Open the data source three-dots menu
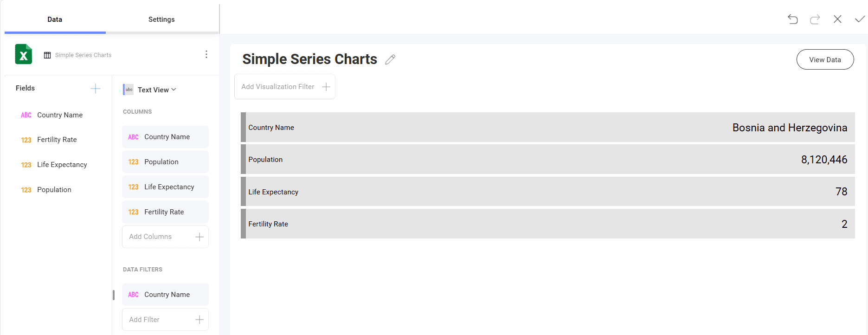Screen dimensions: 868x335 click(206, 54)
